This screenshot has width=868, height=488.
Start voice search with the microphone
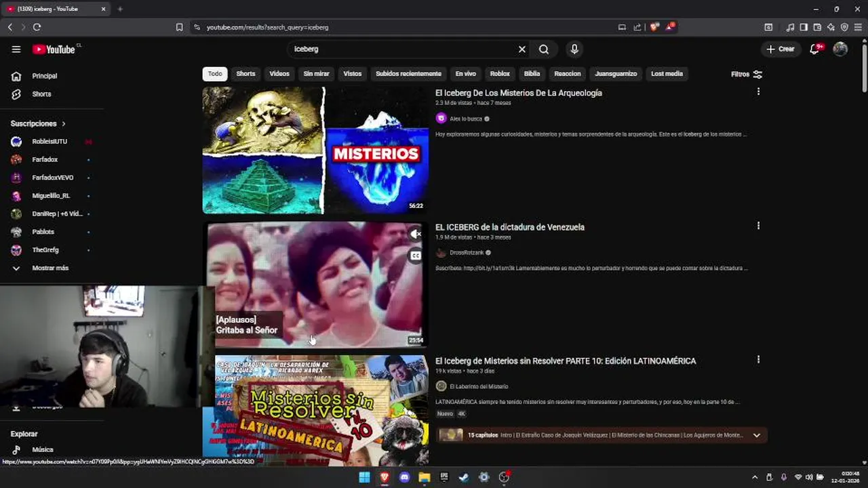click(x=574, y=49)
